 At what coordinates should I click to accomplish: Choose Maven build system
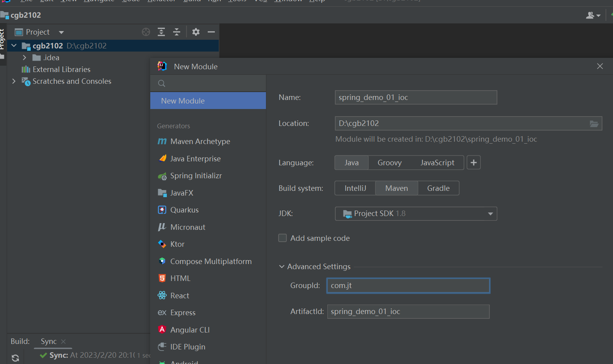pos(397,188)
